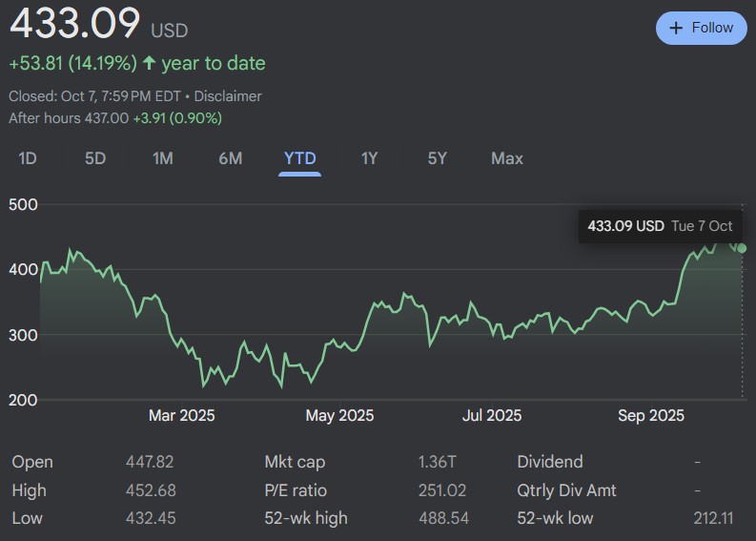The image size is (756, 541).
Task: Switch to the 6M chart tab
Action: click(231, 158)
